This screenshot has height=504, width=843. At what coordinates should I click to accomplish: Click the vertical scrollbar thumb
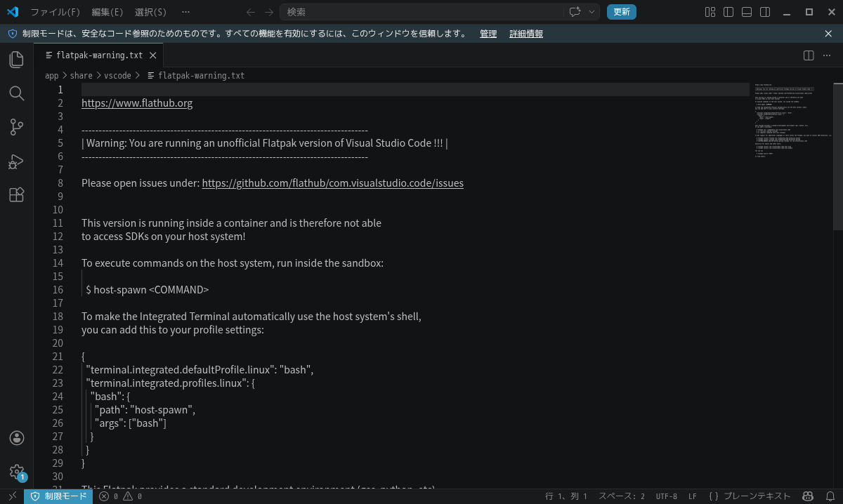click(838, 156)
